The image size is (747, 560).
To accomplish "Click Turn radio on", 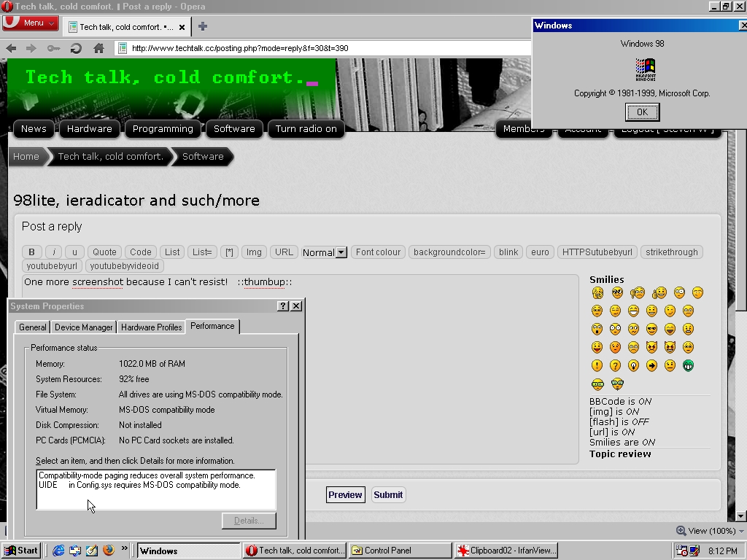I will (306, 128).
